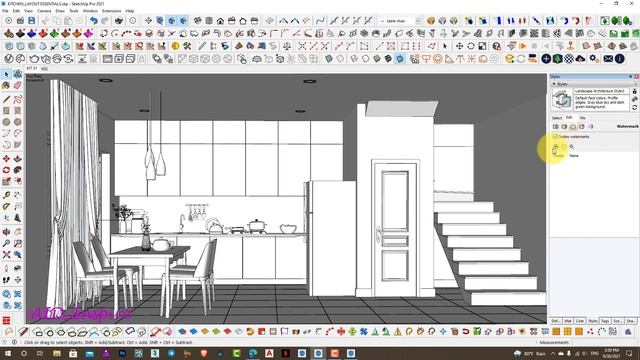
Task: Click Modeling settings icon in Styles Edit tab
Action: pyautogui.click(x=590, y=127)
